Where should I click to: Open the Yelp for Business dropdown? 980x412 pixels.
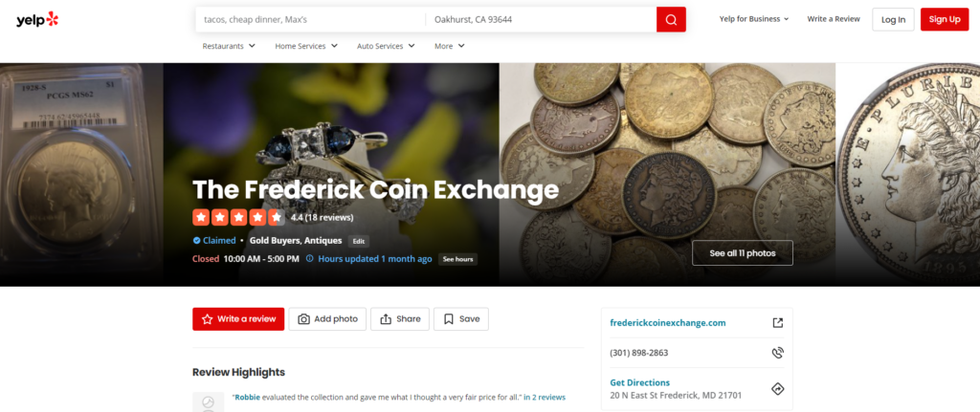(754, 19)
